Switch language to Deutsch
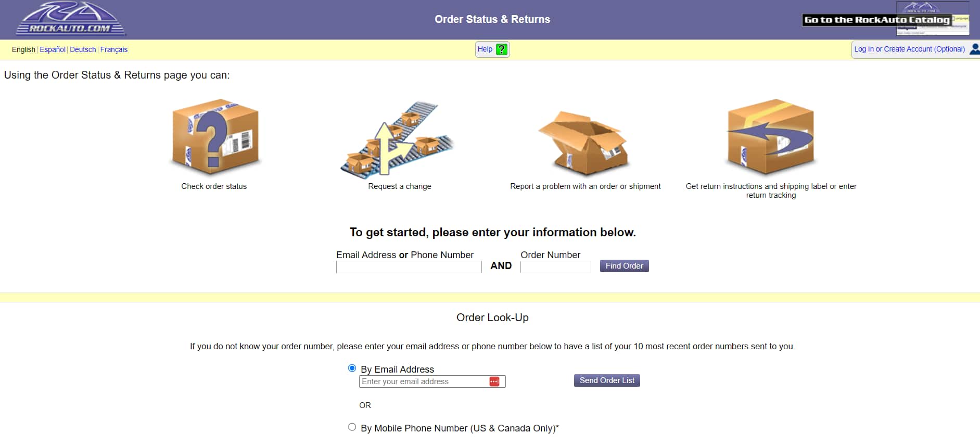 [83, 49]
